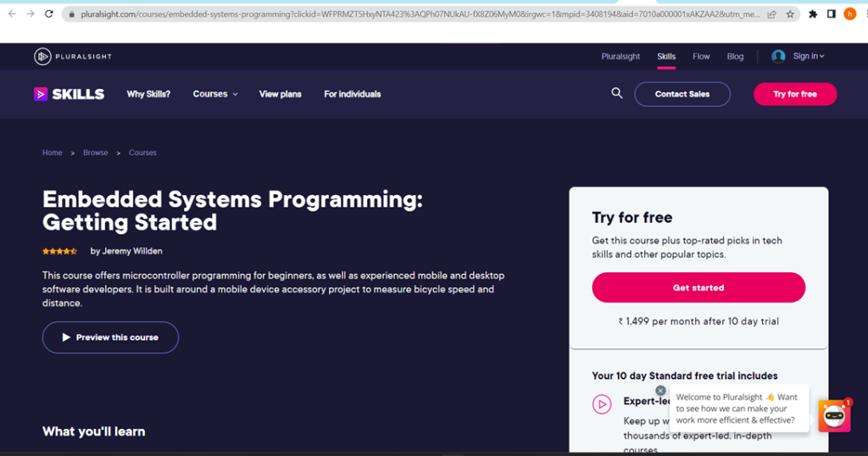868x456 pixels.
Task: Bookmark the page with the star icon
Action: tap(790, 14)
